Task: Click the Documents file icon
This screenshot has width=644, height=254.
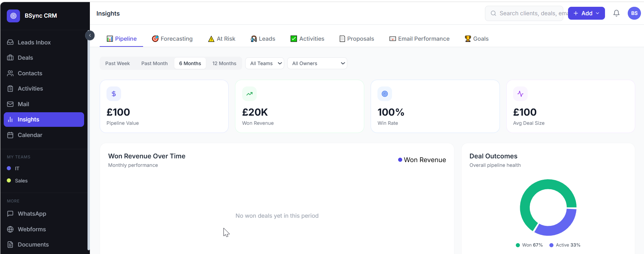Action: pyautogui.click(x=11, y=245)
